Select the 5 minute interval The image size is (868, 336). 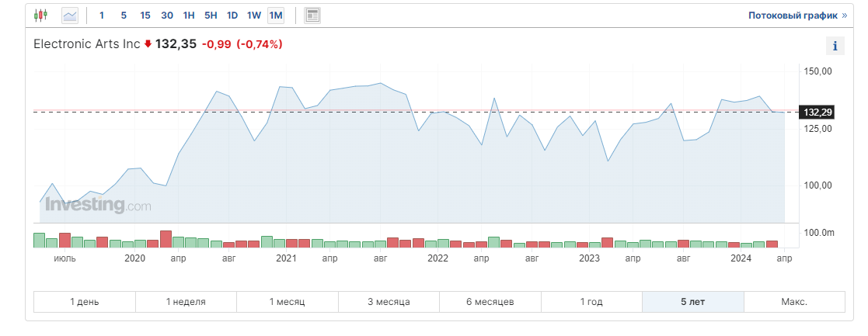(x=124, y=16)
